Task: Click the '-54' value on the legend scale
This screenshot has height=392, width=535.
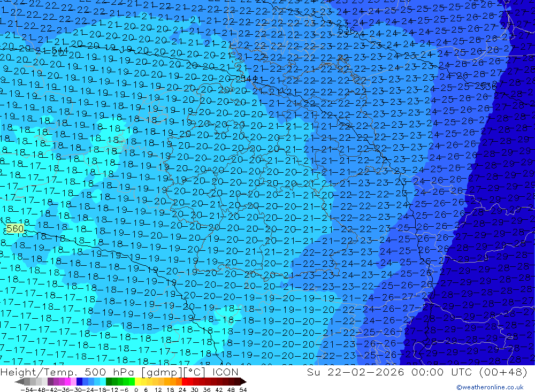Action: point(26,390)
